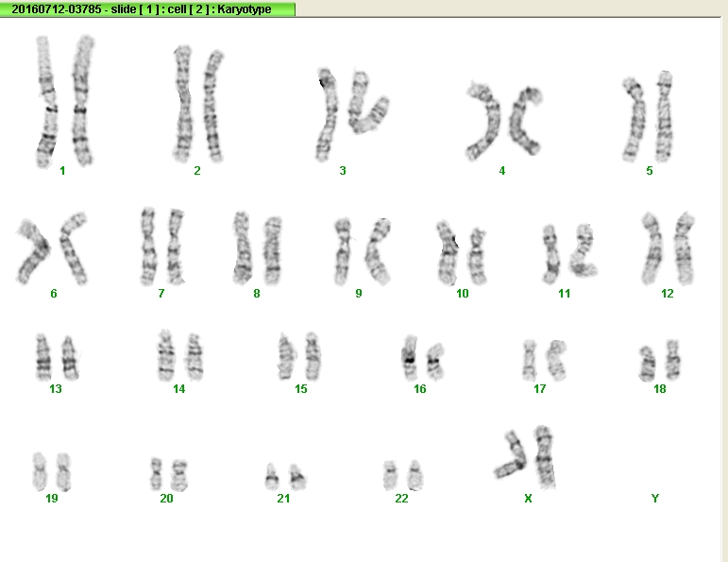Click the chromosome 7 pair

pyautogui.click(x=162, y=247)
